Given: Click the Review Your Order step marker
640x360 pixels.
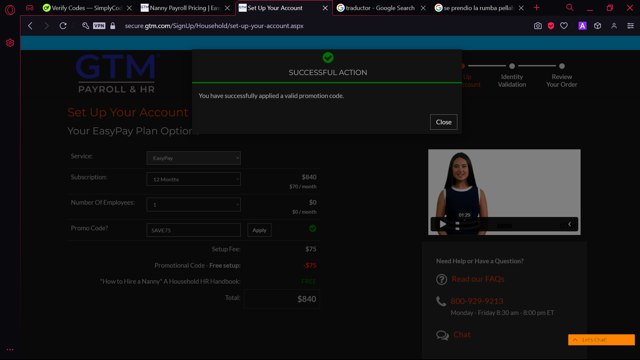Looking at the screenshot, I should (562, 66).
